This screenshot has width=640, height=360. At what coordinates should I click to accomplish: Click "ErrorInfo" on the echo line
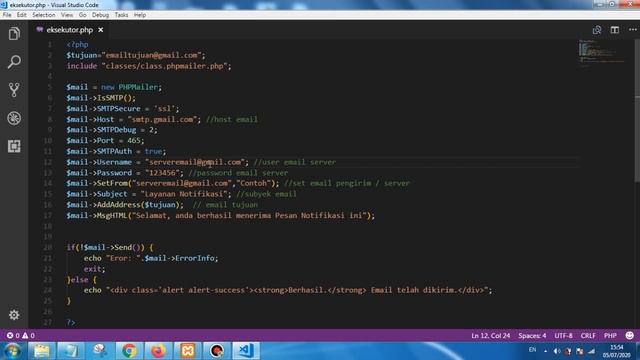194,258
